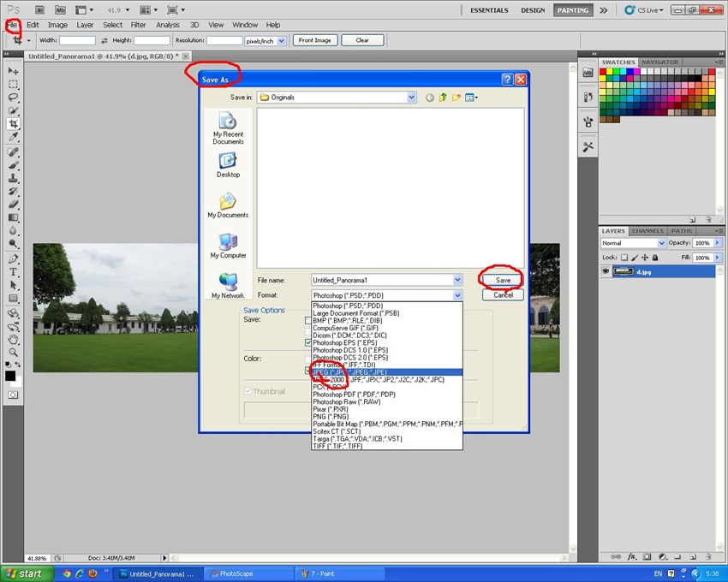Select the Path Selection tool
This screenshot has width=728, height=582.
tap(13, 284)
